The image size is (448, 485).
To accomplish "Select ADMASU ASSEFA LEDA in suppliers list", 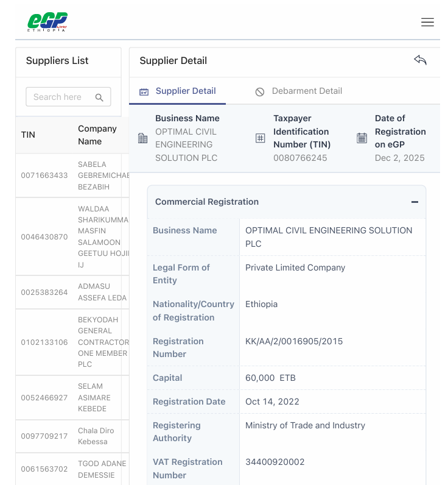I will point(72,292).
